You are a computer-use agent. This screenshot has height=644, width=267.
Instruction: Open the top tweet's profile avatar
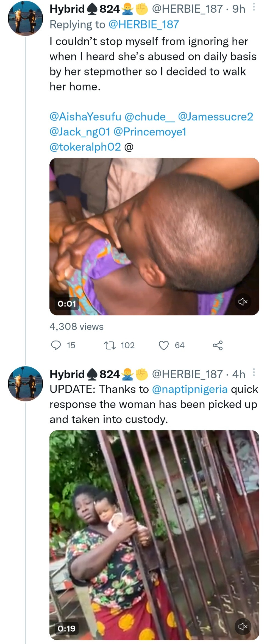coord(25,19)
